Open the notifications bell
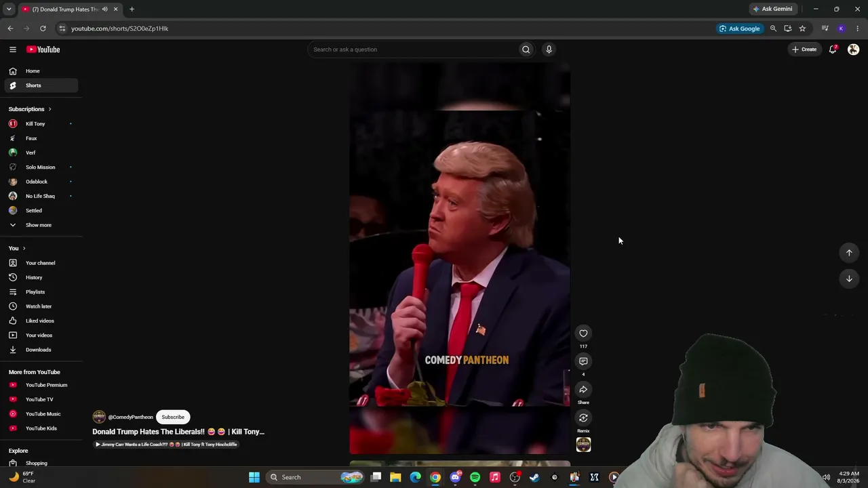The image size is (868, 488). tap(833, 49)
